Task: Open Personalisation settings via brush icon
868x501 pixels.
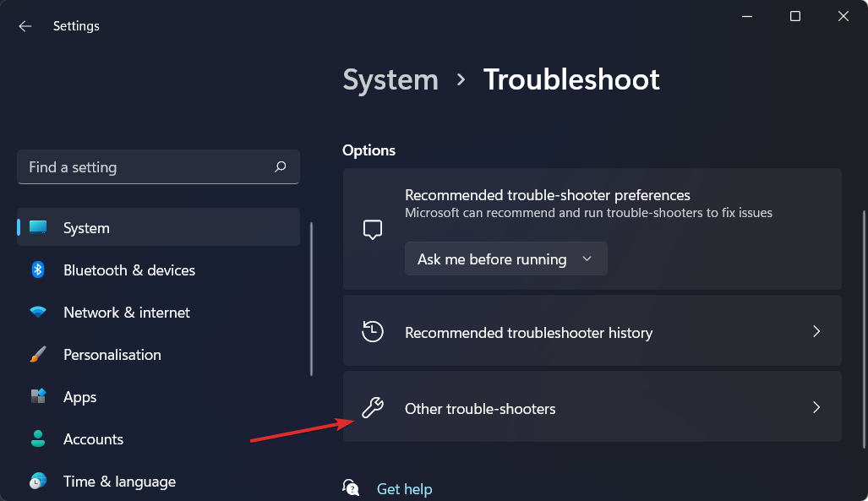Action: 37,354
